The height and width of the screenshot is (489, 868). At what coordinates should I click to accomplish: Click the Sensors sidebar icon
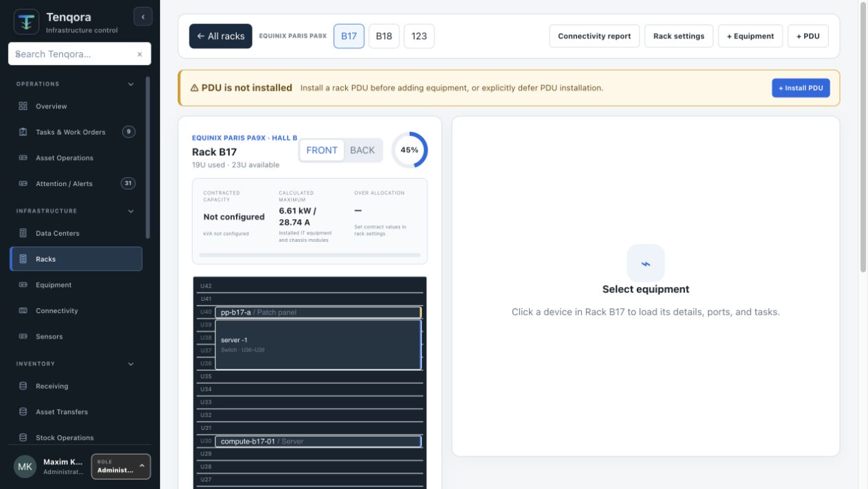(x=23, y=337)
